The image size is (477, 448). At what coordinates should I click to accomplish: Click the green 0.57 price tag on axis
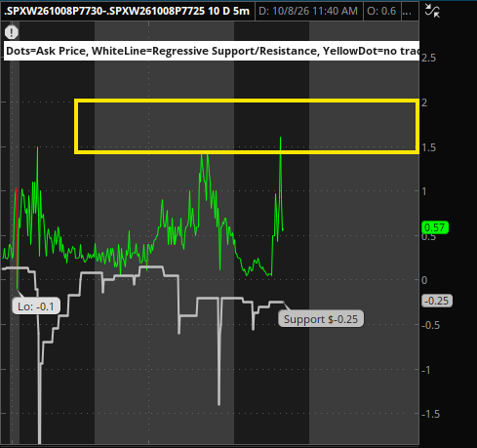click(x=435, y=227)
